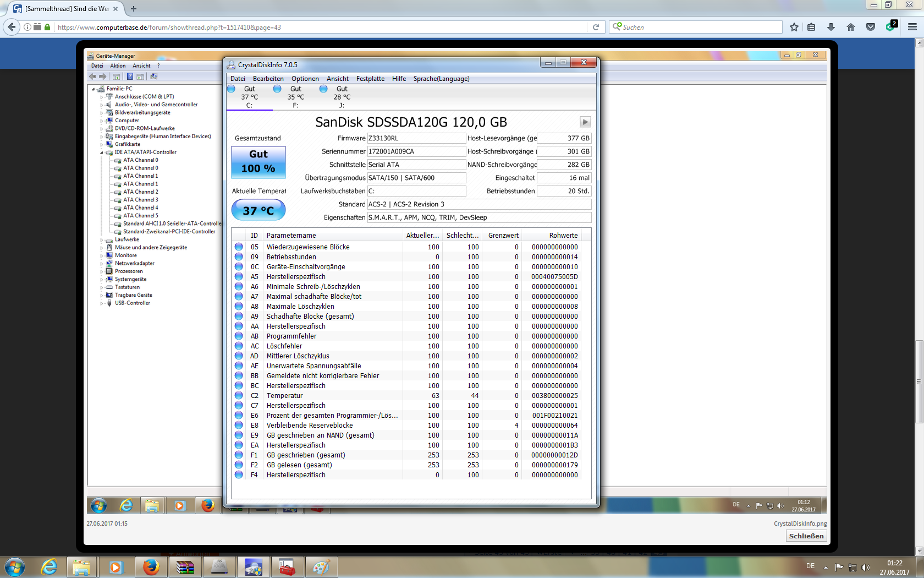The width and height of the screenshot is (924, 578).
Task: Open the Aktion menu in Geräte-Manager
Action: point(118,66)
